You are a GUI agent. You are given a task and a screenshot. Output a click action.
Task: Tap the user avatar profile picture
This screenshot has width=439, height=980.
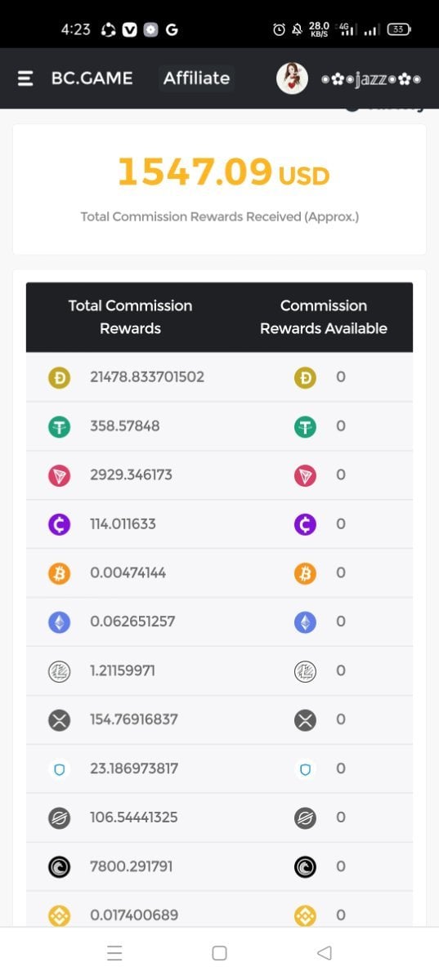[x=293, y=78]
